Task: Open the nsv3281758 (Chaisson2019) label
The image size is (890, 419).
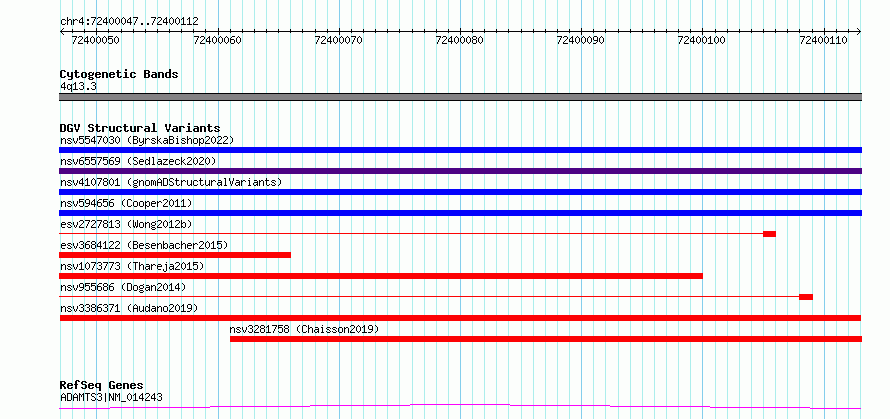Action: (304, 329)
